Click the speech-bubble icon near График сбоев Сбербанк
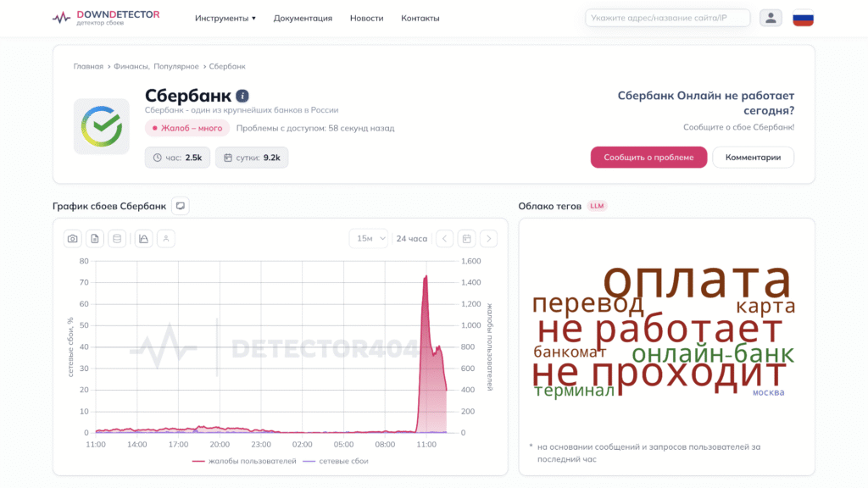 [180, 205]
